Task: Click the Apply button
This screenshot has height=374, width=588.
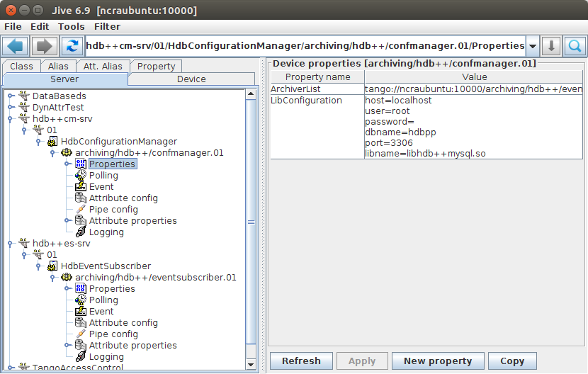Action: click(362, 361)
